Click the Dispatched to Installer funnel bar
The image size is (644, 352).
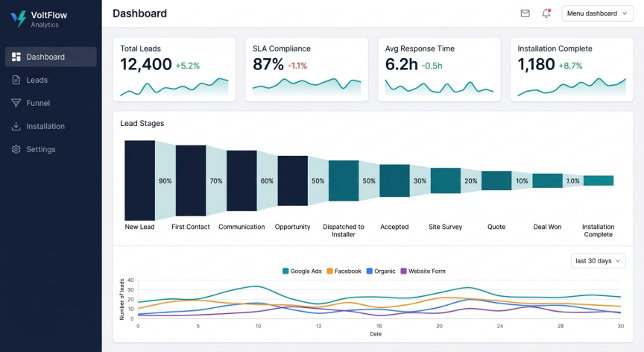tap(344, 180)
